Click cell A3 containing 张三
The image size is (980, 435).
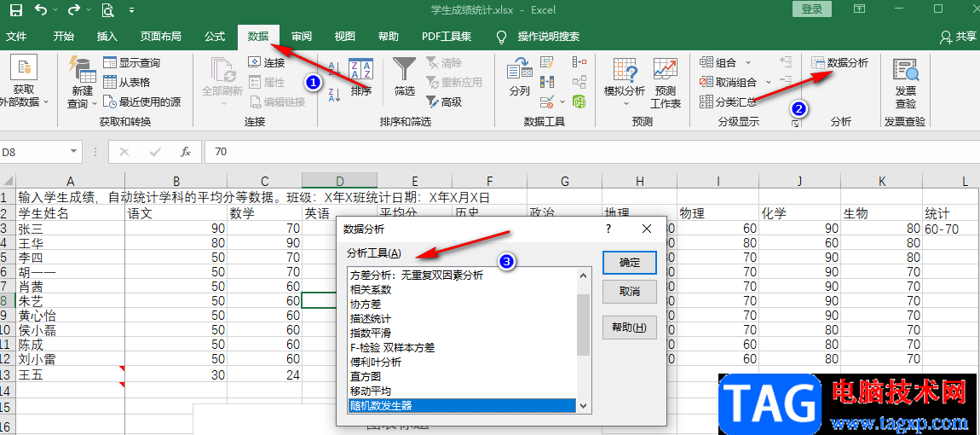point(71,229)
